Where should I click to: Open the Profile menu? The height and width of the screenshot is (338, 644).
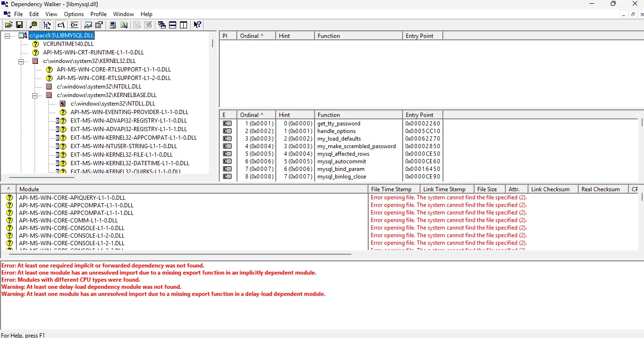point(98,14)
